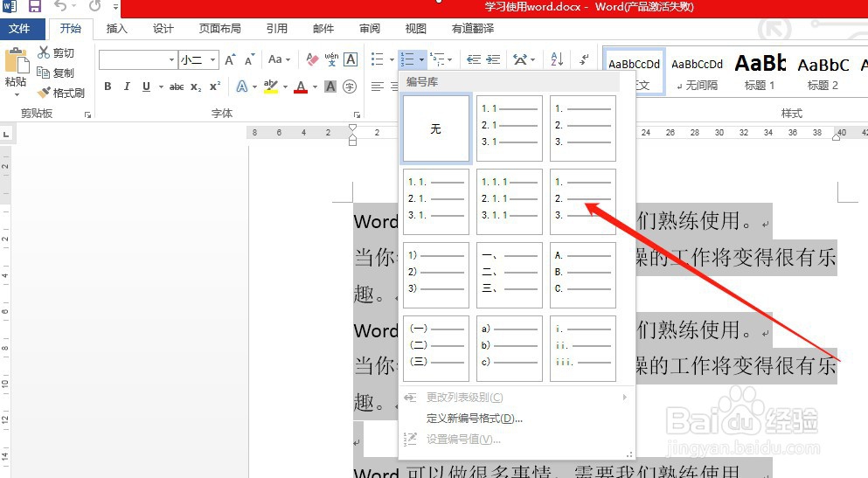Screen dimensions: 868x478
Task: Click the Bullets list icon
Action: [378, 59]
